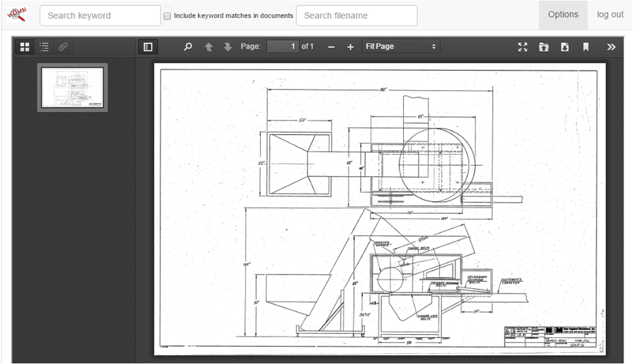This screenshot has width=633, height=364.
Task: Show thumbnails view in sidebar
Action: [x=25, y=47]
